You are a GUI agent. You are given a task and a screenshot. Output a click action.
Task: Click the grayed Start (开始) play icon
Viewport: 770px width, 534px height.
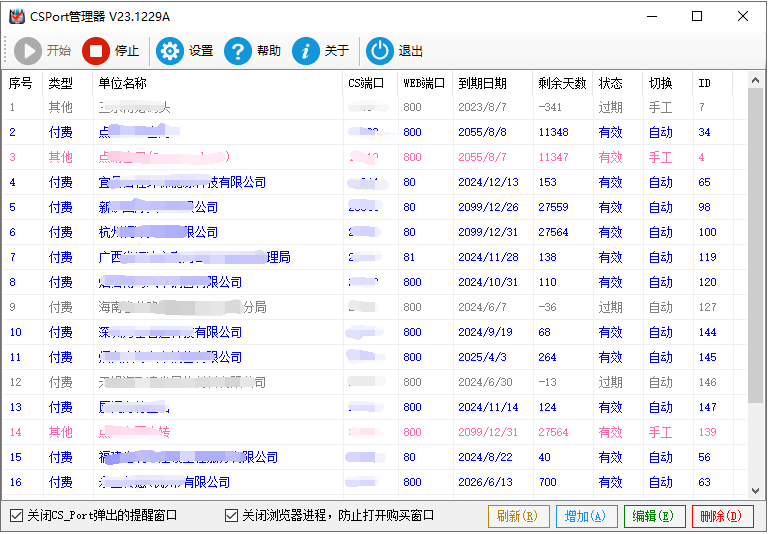point(28,51)
